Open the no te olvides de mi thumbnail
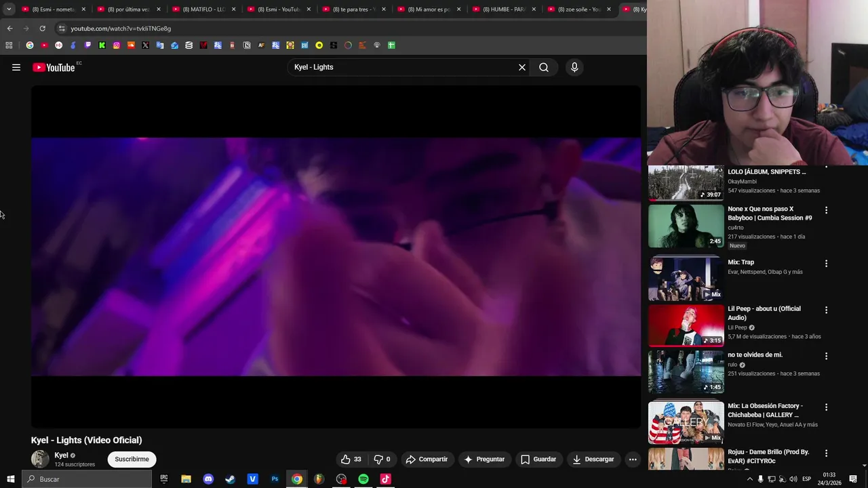868x488 pixels. click(686, 372)
